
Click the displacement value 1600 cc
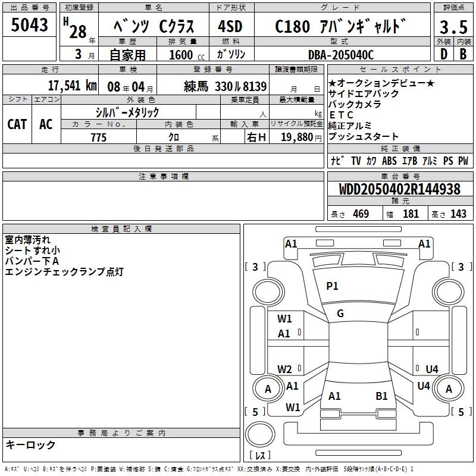(x=187, y=55)
